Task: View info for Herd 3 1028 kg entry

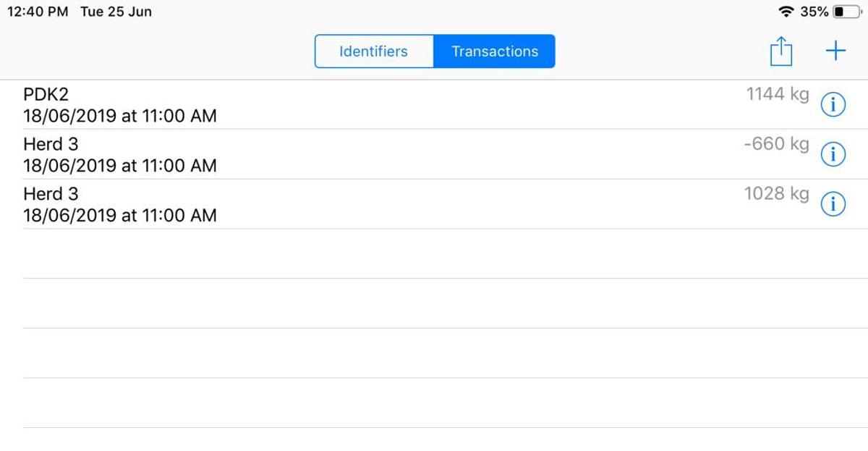Action: tap(833, 205)
